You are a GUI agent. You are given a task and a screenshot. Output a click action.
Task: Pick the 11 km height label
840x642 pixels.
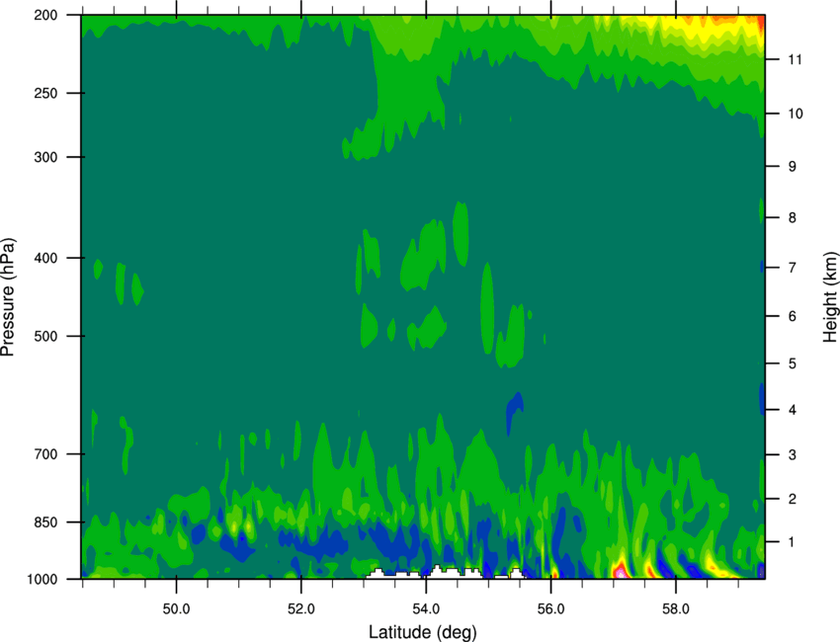(795, 59)
